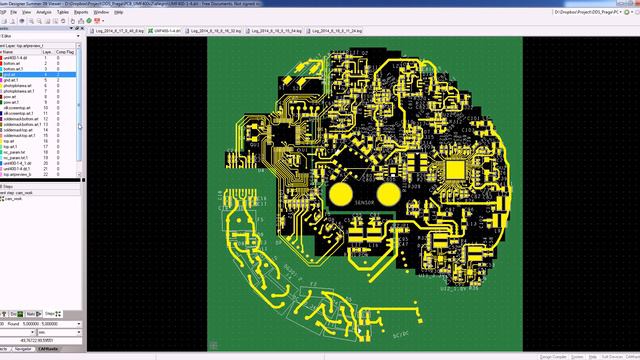
Task: Select the soldermasktop.art layer row
Action: coord(38,130)
